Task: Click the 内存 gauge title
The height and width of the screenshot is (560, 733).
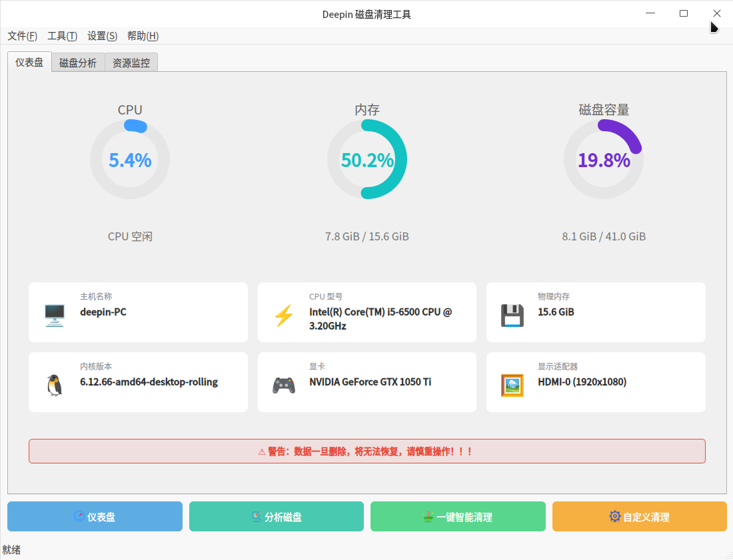Action: click(x=367, y=110)
